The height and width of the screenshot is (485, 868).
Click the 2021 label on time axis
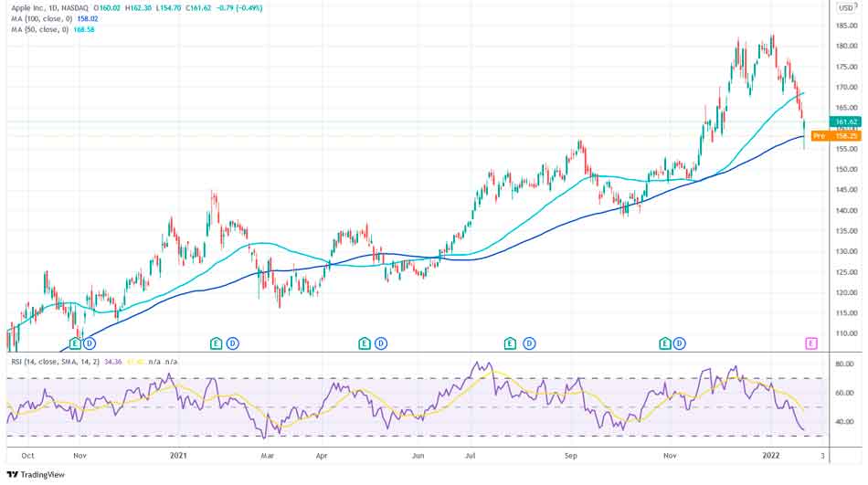click(179, 454)
